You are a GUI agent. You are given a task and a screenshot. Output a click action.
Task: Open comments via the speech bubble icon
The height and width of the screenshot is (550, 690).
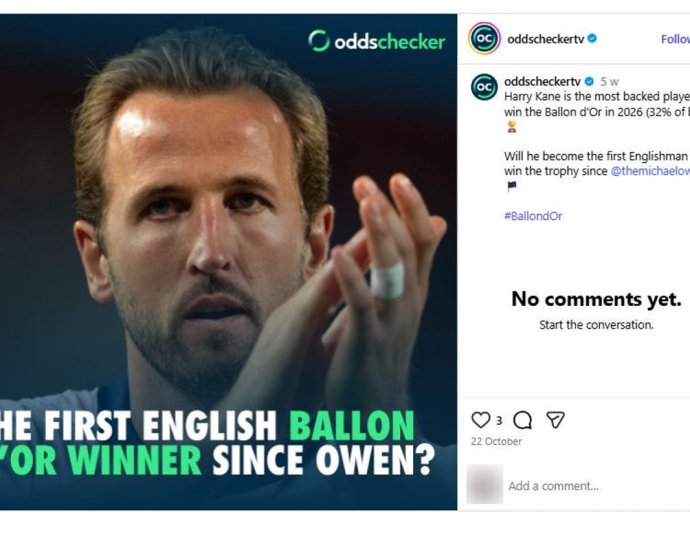coord(522,420)
